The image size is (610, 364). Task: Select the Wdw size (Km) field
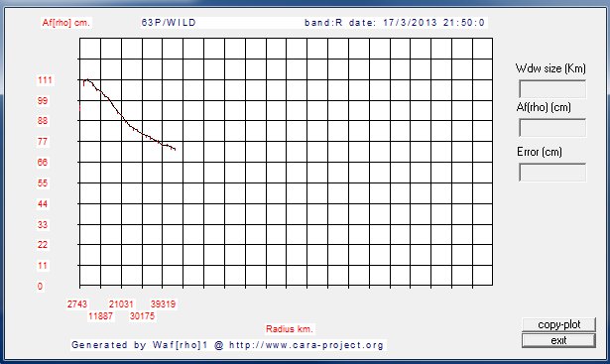coord(552,89)
